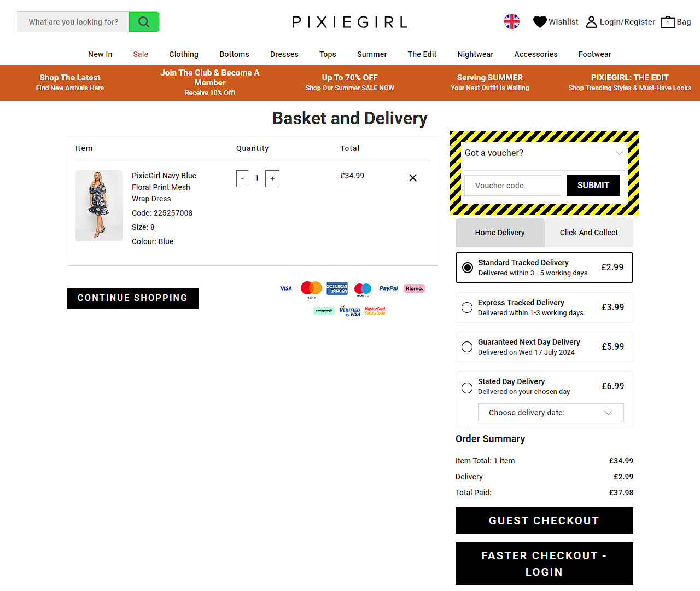Open the navy floral dress thumbnail

coord(99,206)
